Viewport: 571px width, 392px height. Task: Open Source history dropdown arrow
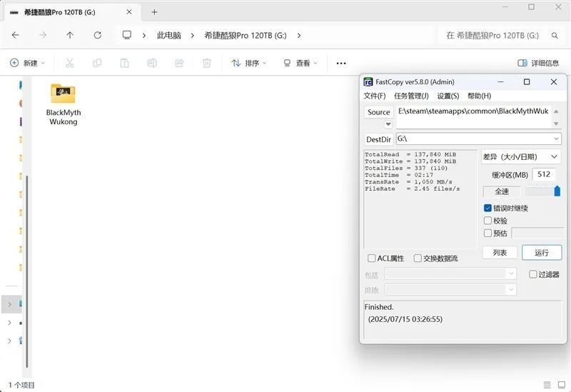388,124
